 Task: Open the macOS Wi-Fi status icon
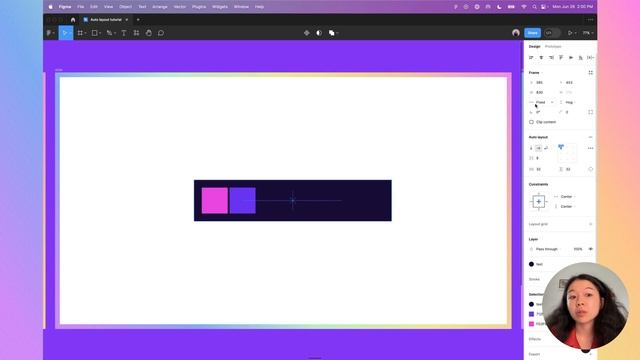524,7
